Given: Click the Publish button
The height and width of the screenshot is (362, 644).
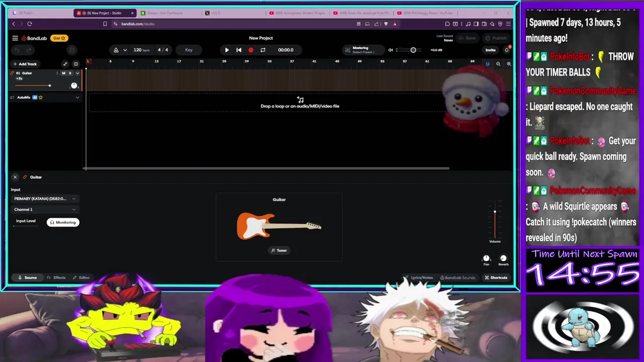Looking at the screenshot, I should point(497,38).
